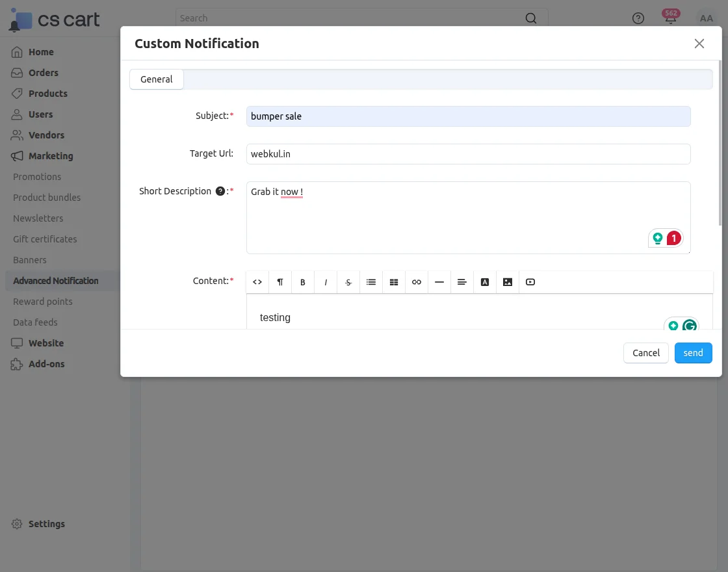Open the help question mark icon

coord(638,18)
